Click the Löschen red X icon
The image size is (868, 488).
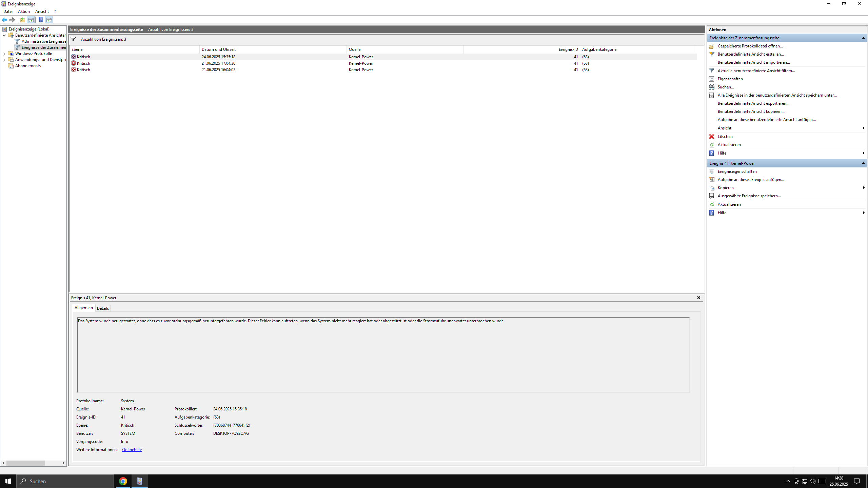pyautogui.click(x=712, y=137)
